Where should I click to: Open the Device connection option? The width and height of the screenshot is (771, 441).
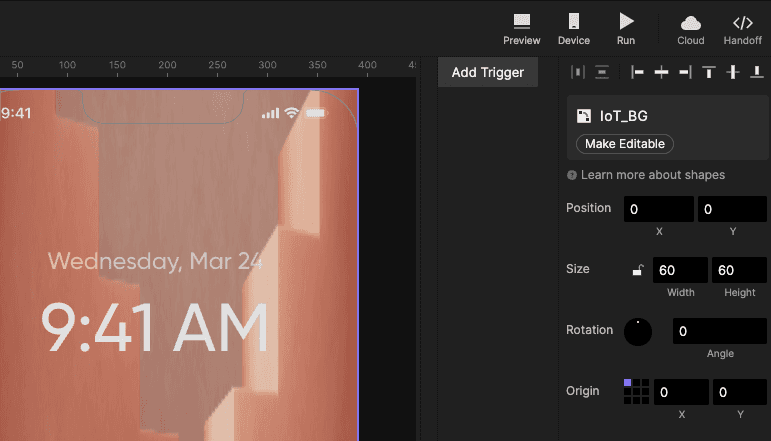[574, 29]
